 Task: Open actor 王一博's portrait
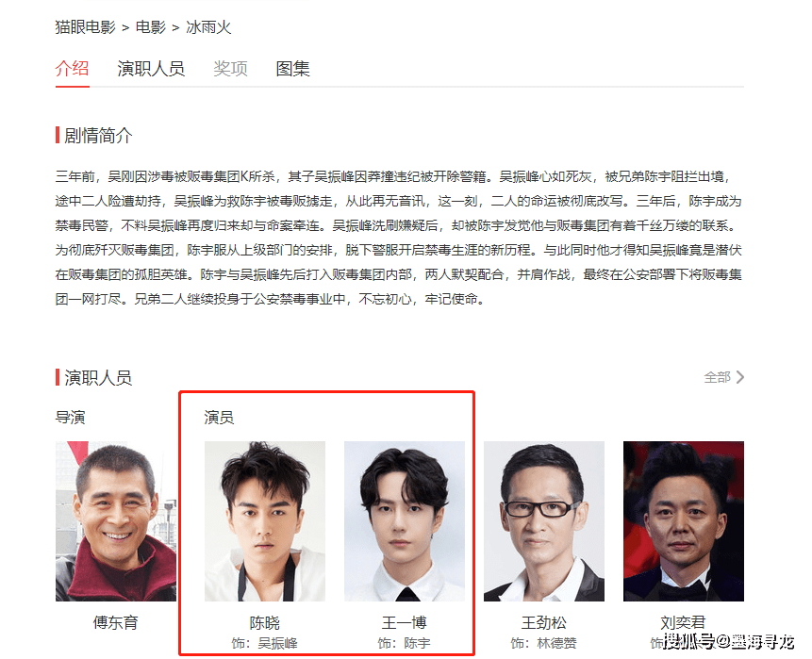[x=405, y=521]
